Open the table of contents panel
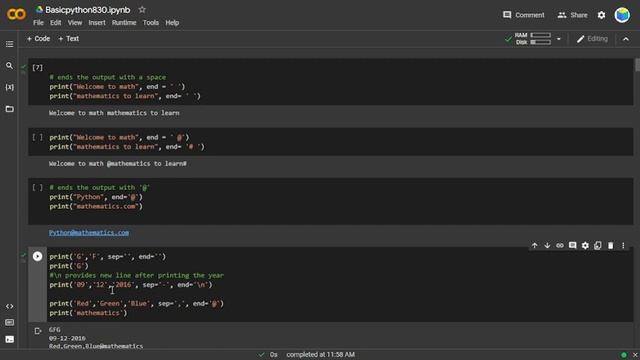 point(9,44)
